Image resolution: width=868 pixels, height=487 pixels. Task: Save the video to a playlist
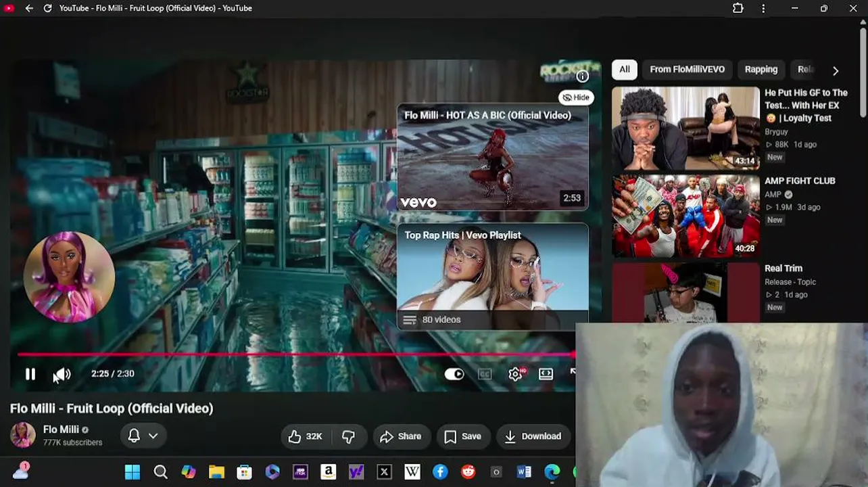[463, 436]
